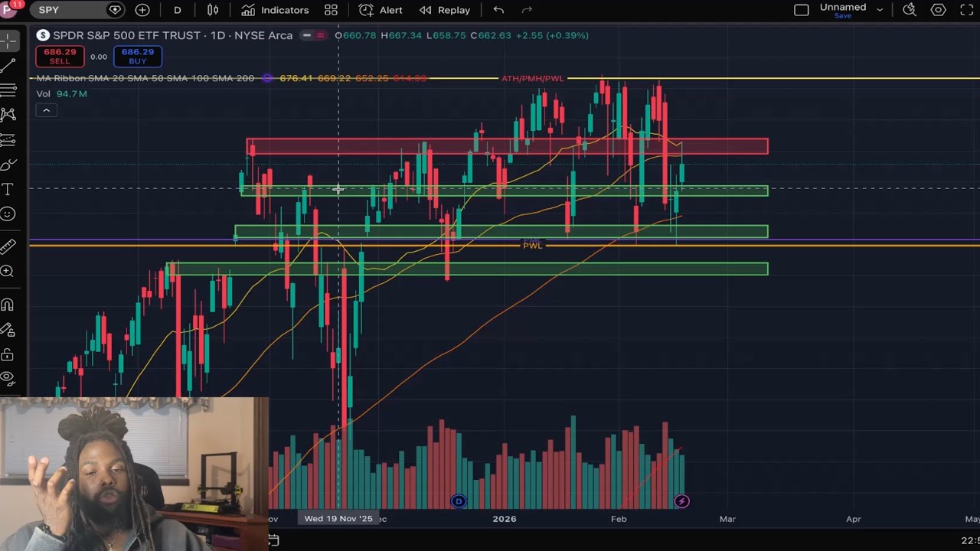The image size is (980, 551).
Task: Click the MA Ribbon indicator legend
Action: pyautogui.click(x=145, y=78)
